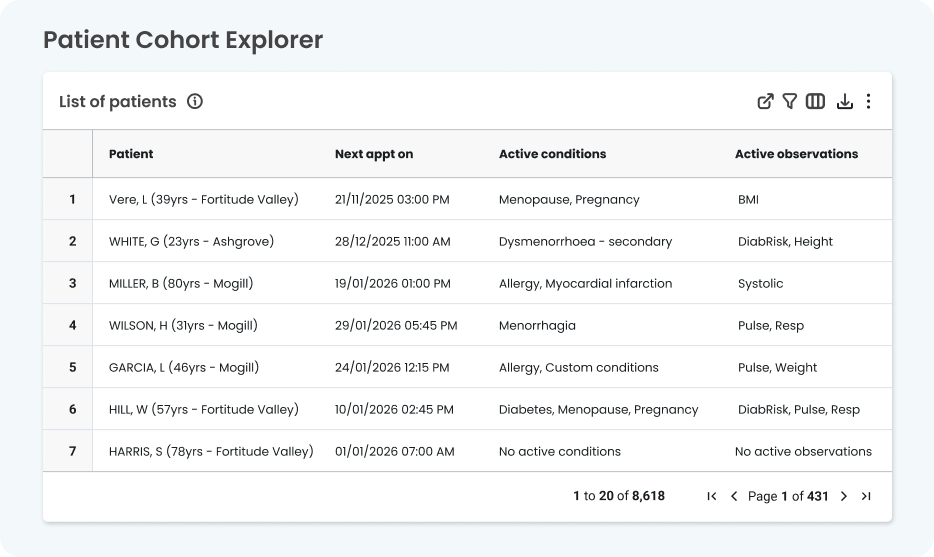Open WHITE, G patient record

[x=191, y=241]
